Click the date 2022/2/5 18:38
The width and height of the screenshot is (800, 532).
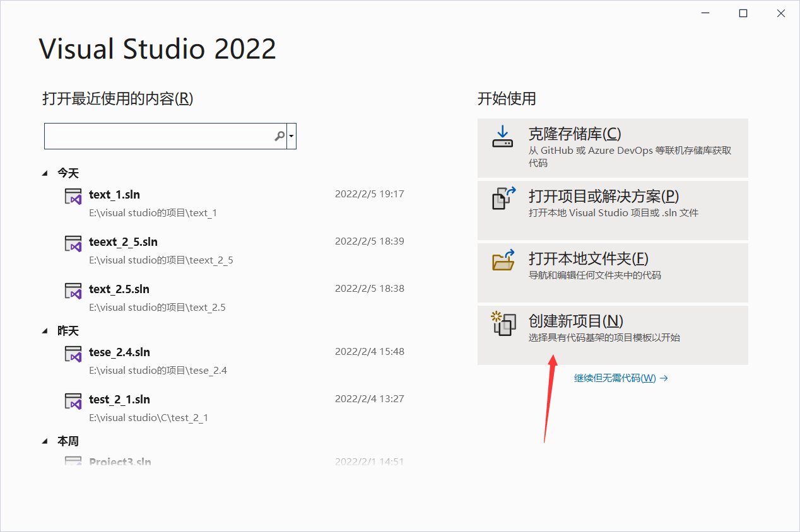[370, 289]
